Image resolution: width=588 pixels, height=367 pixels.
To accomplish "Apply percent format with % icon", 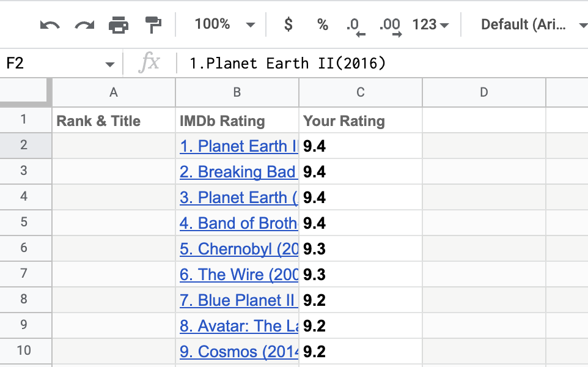I will [323, 25].
